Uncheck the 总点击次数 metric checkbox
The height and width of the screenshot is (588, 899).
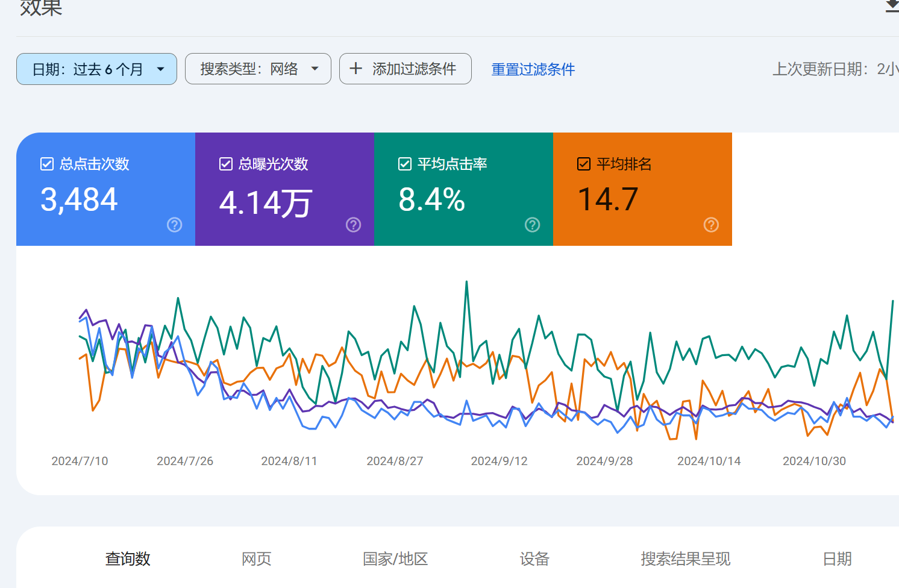[46, 163]
